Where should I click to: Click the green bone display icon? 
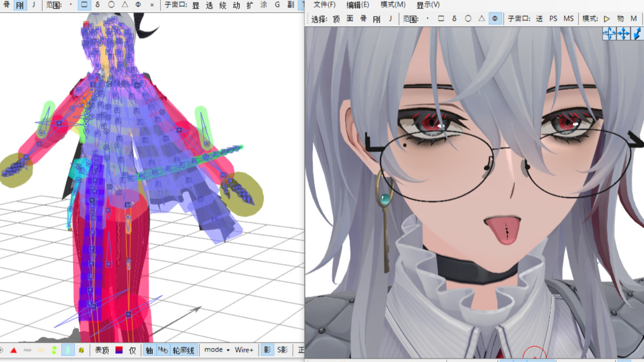pyautogui.click(x=54, y=350)
